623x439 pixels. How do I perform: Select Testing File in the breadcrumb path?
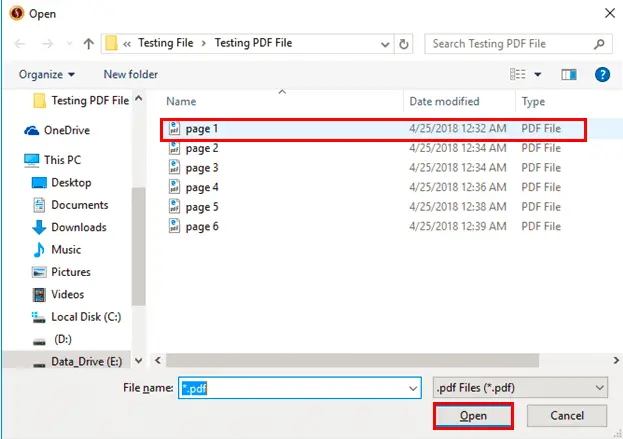point(166,43)
